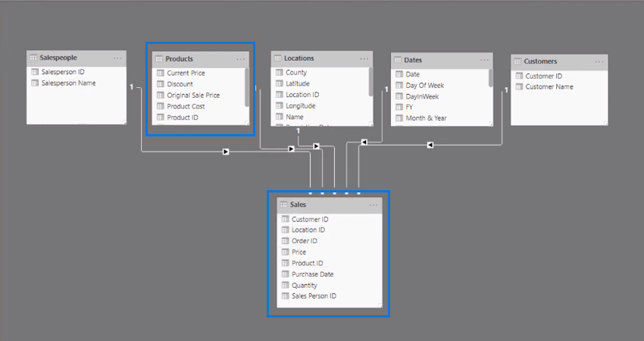The width and height of the screenshot is (644, 341).
Task: Open the Salespeople table options menu
Action: click(117, 58)
